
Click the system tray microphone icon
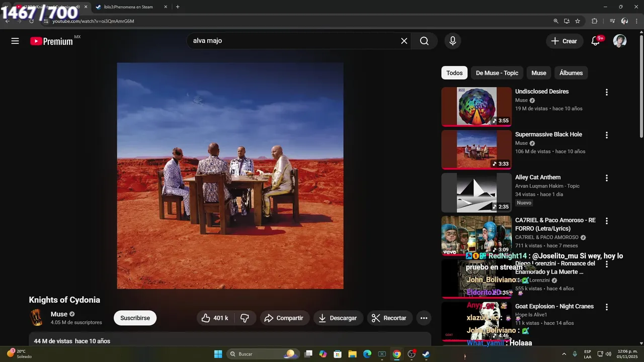(x=575, y=354)
